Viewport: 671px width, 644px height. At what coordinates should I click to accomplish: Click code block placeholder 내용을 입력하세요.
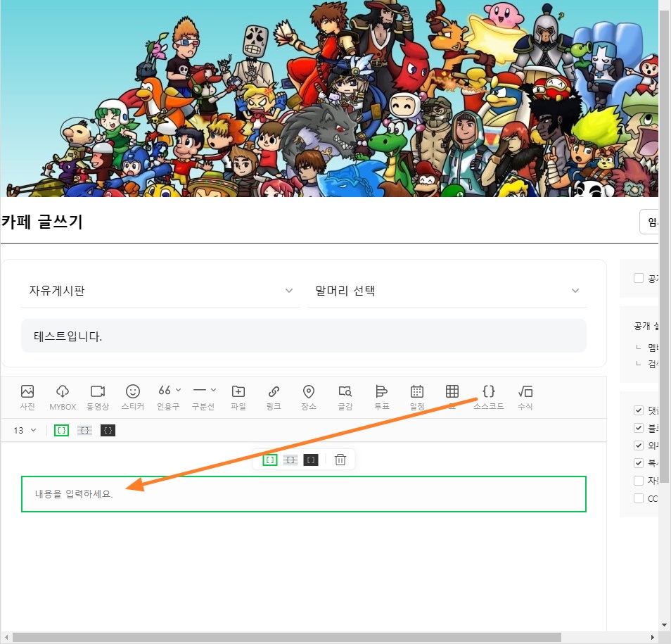coord(74,493)
